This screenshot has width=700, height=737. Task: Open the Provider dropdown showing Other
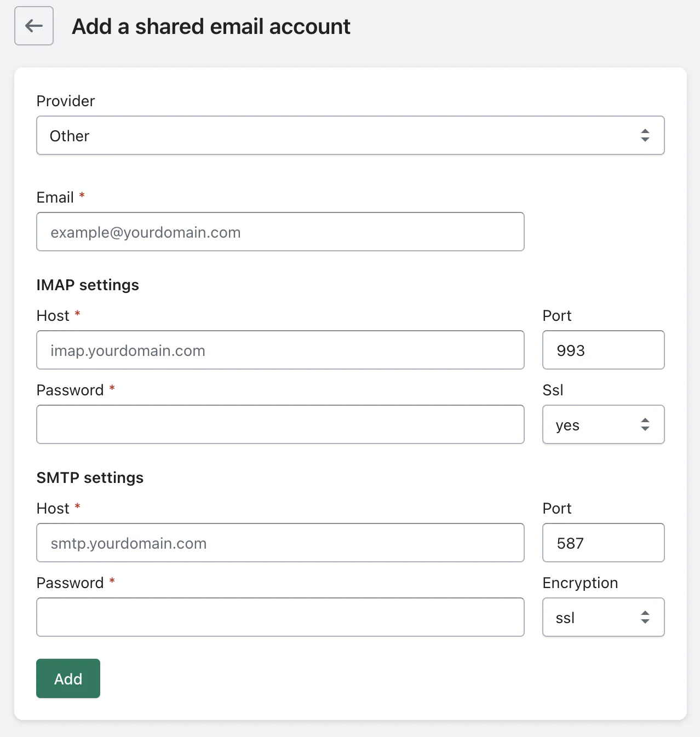click(x=351, y=135)
